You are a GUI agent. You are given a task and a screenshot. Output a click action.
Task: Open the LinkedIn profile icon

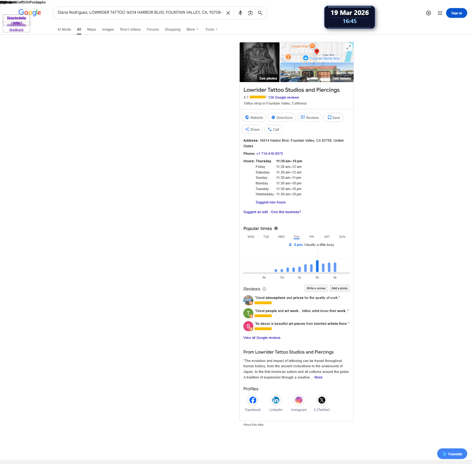point(276,400)
